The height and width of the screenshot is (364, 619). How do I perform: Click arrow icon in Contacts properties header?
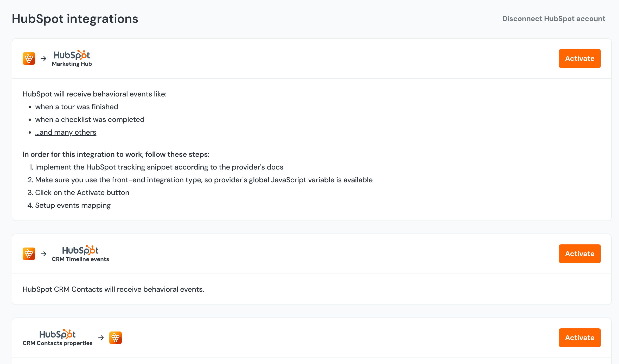coord(101,338)
